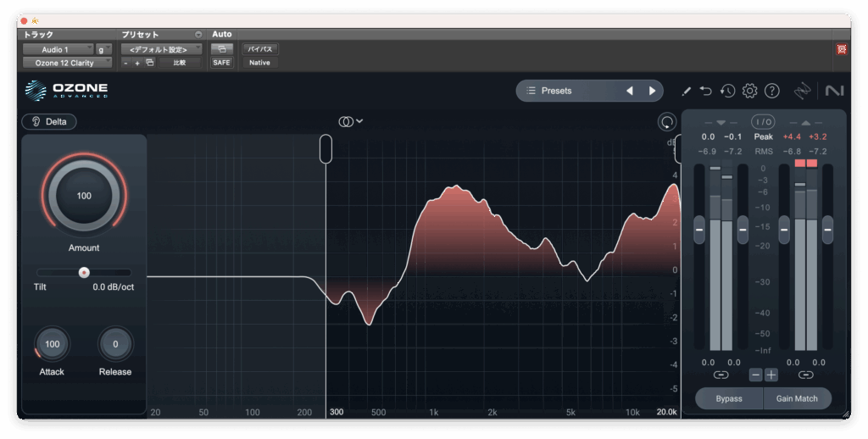Open the <デフォルト設定> preset dropdown

tap(161, 49)
